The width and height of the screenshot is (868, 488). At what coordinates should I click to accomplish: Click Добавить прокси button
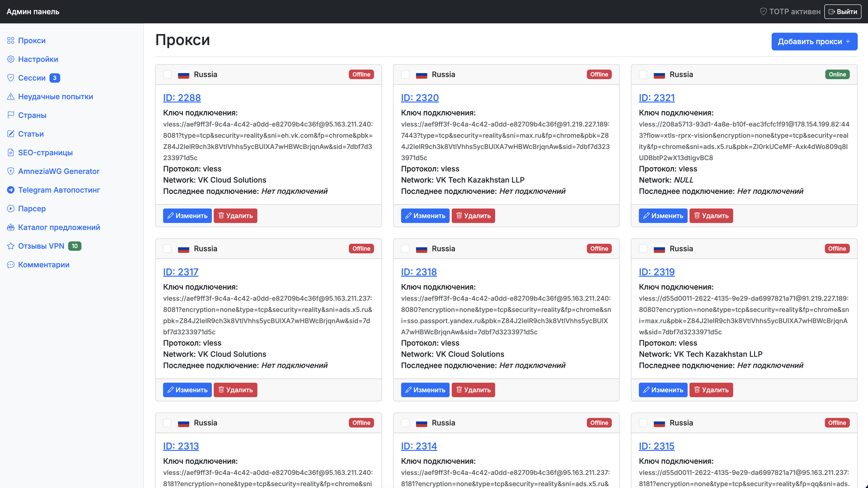pyautogui.click(x=814, y=42)
